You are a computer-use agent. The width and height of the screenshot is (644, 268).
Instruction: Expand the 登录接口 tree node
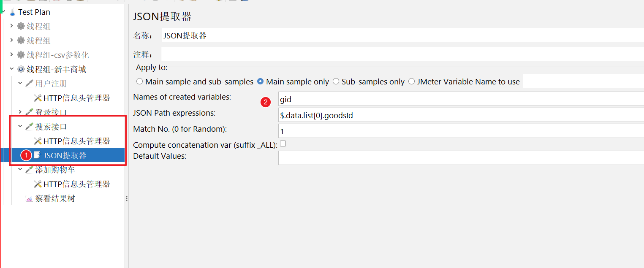click(x=20, y=112)
